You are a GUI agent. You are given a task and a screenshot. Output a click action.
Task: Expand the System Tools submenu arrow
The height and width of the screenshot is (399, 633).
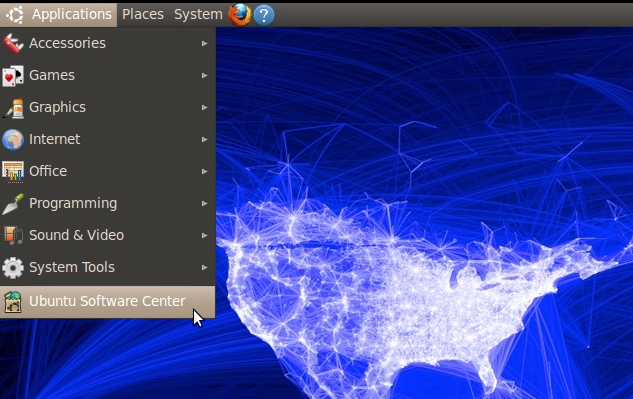pyautogui.click(x=204, y=267)
